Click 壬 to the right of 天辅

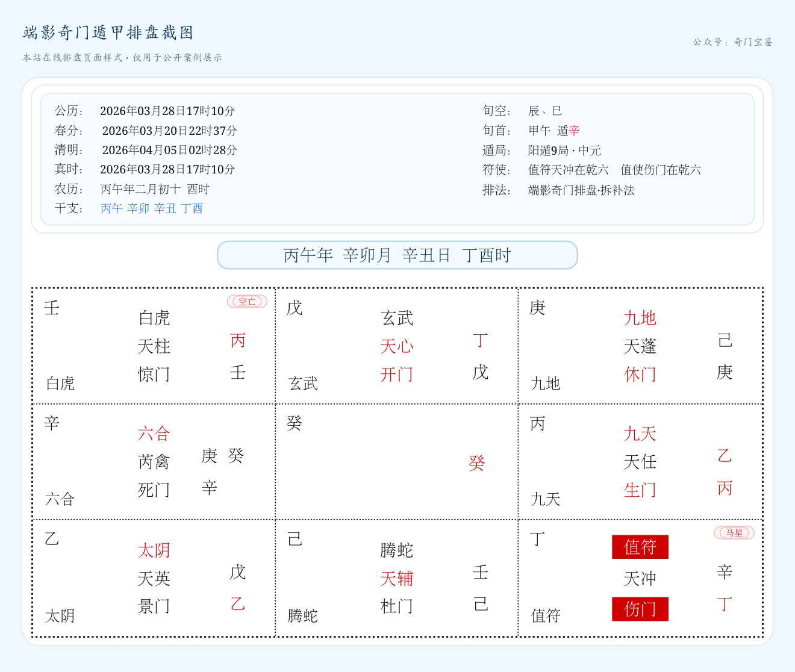[x=481, y=573]
